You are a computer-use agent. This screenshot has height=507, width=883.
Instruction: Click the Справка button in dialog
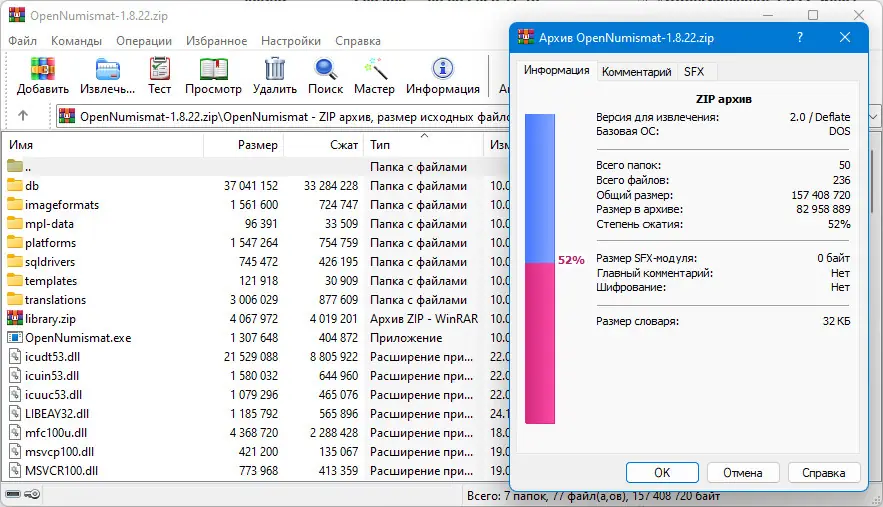point(824,473)
